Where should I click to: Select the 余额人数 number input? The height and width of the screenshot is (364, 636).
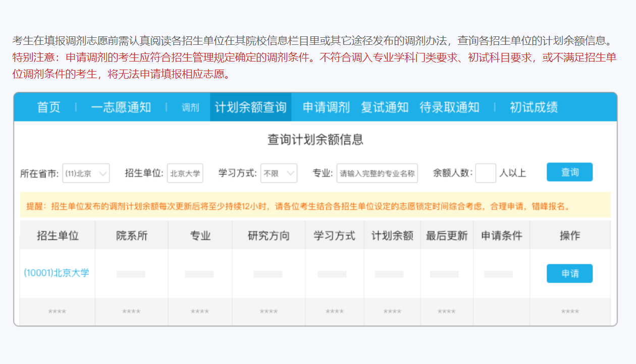click(x=486, y=173)
